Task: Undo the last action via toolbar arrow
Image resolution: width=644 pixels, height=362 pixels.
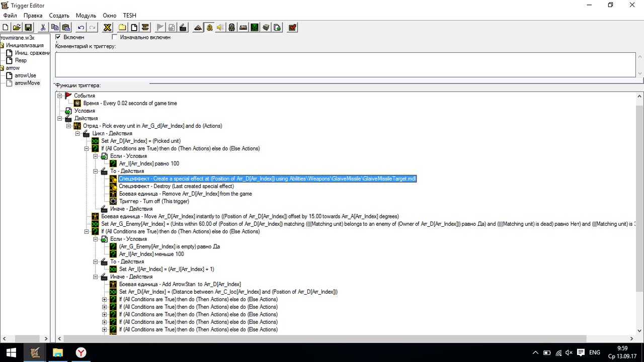Action: [81, 27]
